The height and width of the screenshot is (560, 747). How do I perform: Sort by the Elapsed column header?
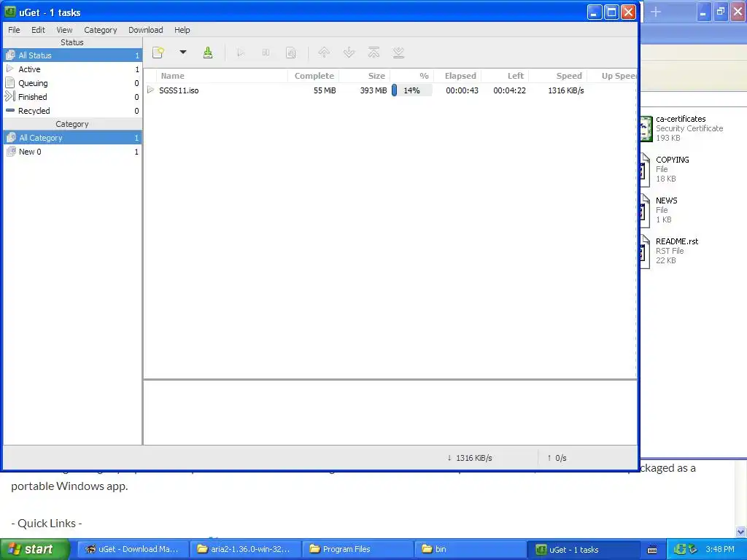tap(457, 76)
